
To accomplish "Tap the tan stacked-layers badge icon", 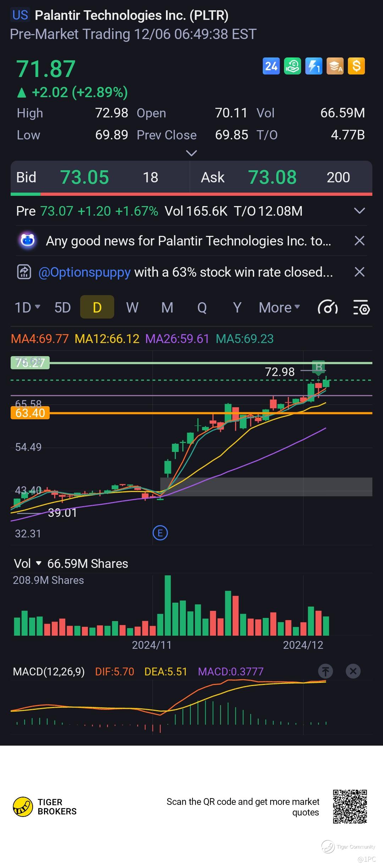I will point(335,66).
